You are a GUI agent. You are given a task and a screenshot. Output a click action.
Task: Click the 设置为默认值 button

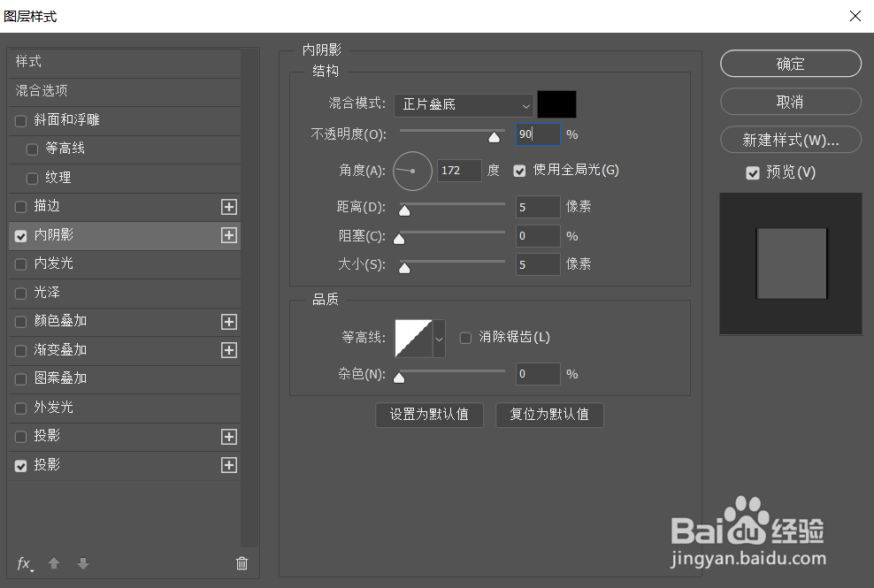tap(429, 414)
